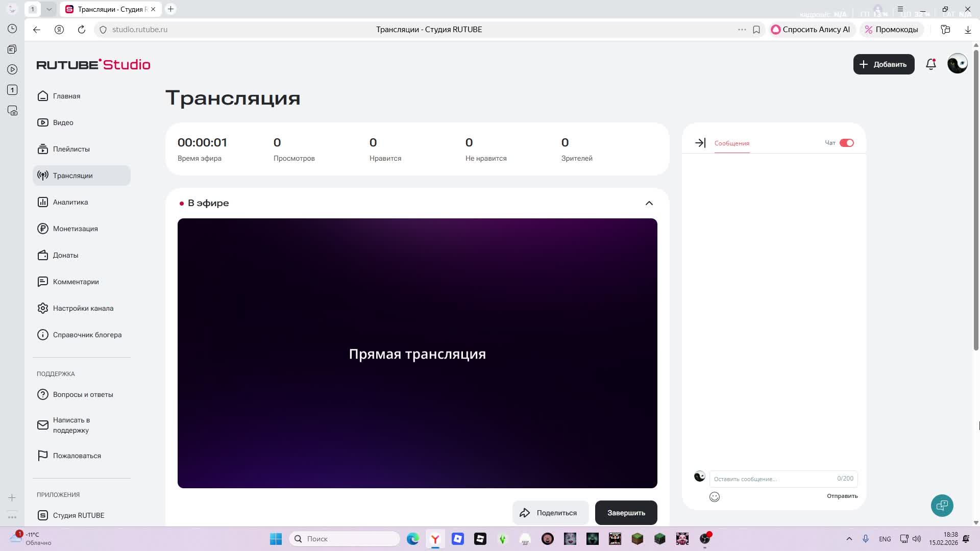Toggle the chat on or off
Viewport: 980px width, 551px height.
tap(847, 143)
